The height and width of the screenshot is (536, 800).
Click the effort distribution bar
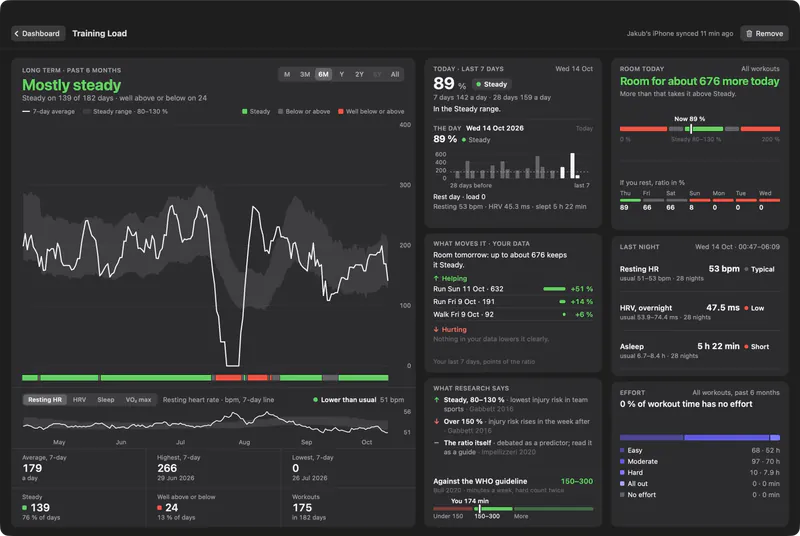699,438
